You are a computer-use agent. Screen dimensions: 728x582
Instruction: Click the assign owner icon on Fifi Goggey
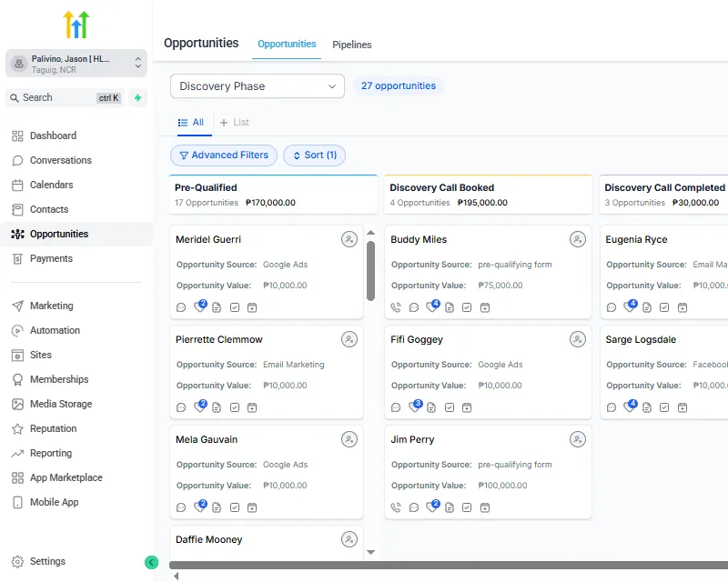(x=578, y=339)
